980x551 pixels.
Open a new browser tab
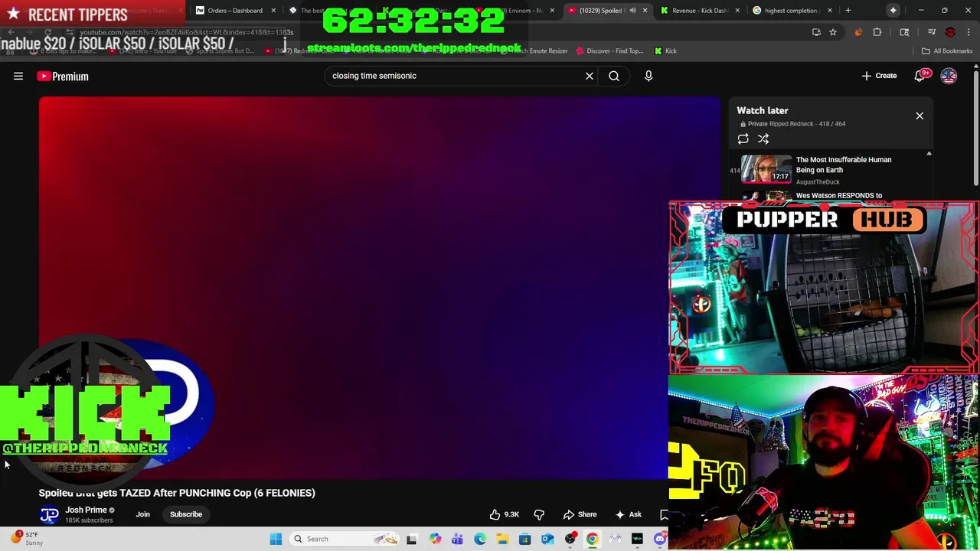[848, 11]
